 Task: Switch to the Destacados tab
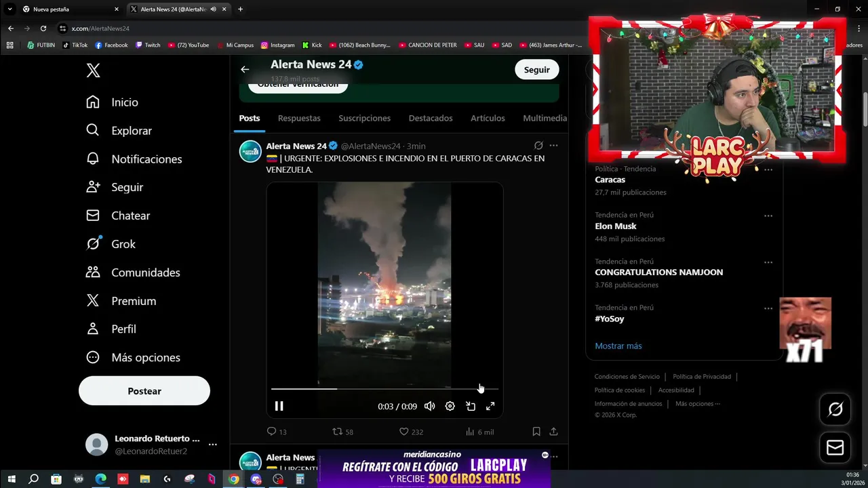[x=431, y=118]
